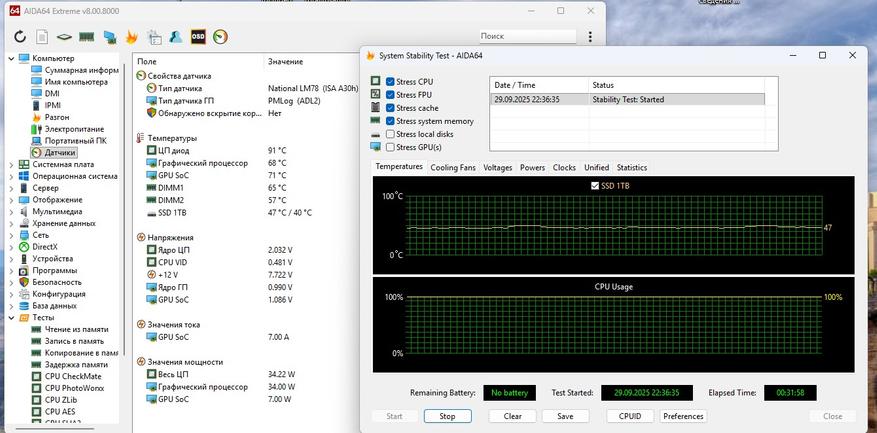Click the motherboard chip toolbar icon

pos(64,37)
